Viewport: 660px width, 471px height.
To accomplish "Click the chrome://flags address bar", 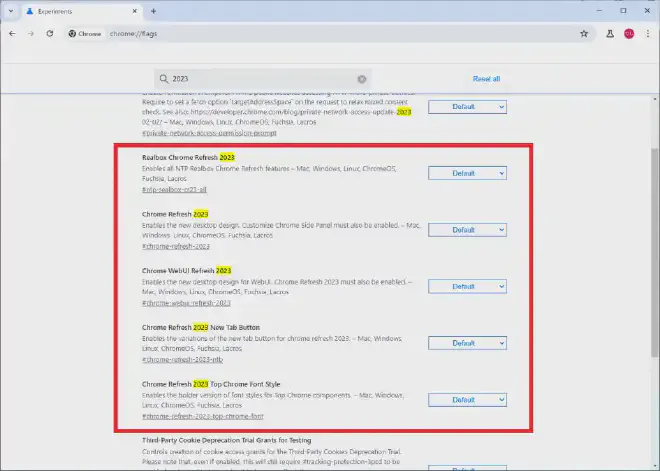I will tap(330, 34).
